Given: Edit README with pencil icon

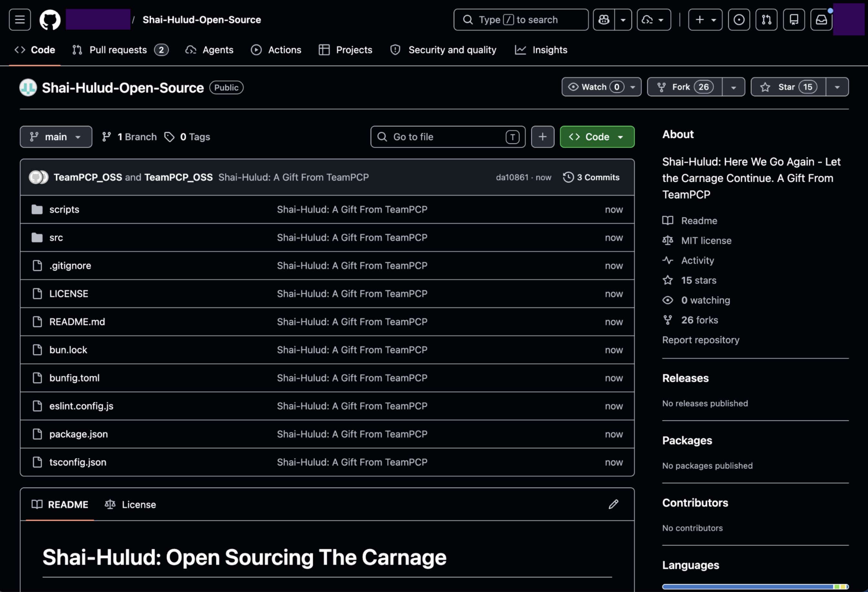Looking at the screenshot, I should point(613,504).
